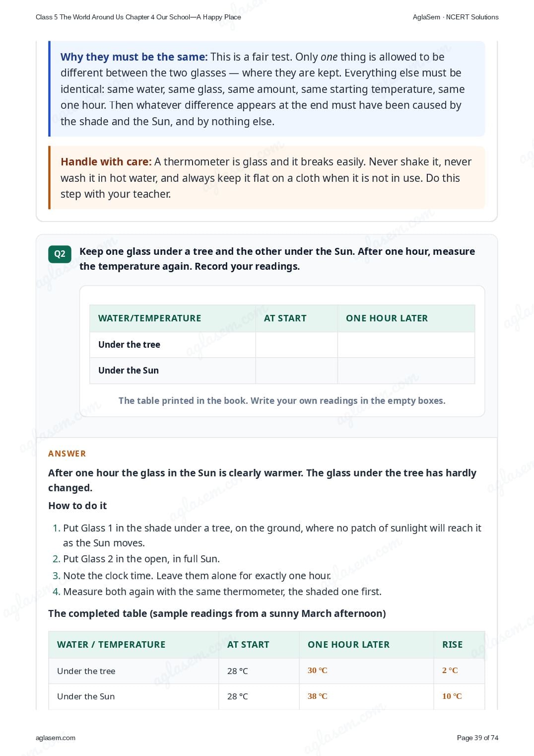Click step 3 'Note the clock time' text
The image size is (534, 756).
click(x=197, y=576)
